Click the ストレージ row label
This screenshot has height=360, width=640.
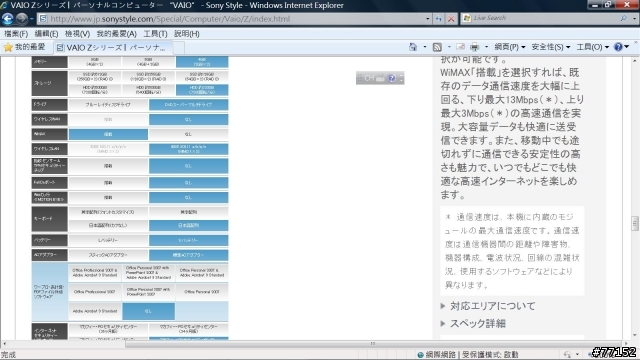pyautogui.click(x=49, y=83)
